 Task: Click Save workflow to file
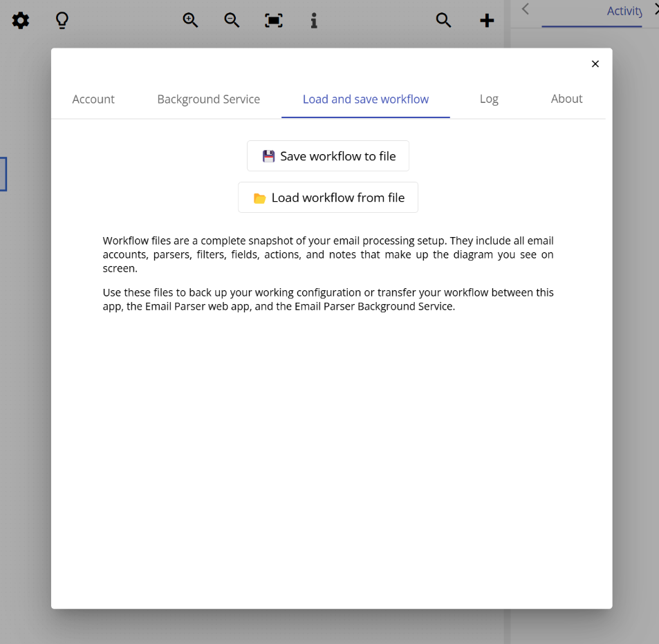pos(328,155)
